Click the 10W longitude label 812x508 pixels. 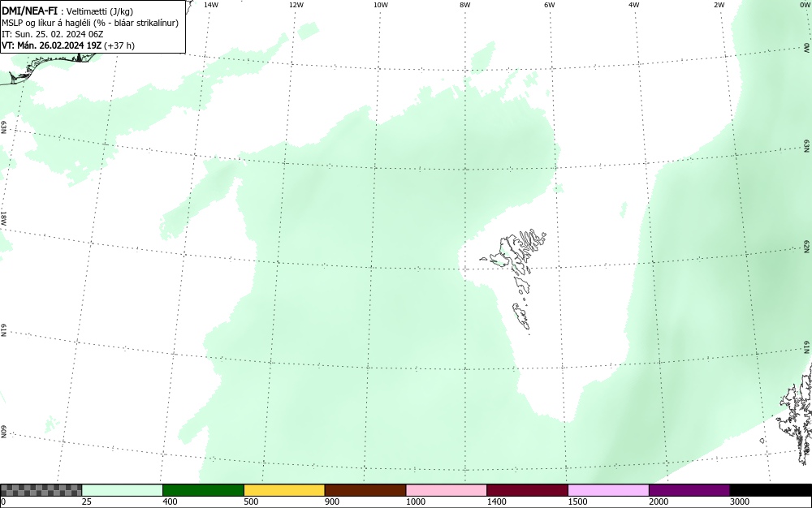381,5
